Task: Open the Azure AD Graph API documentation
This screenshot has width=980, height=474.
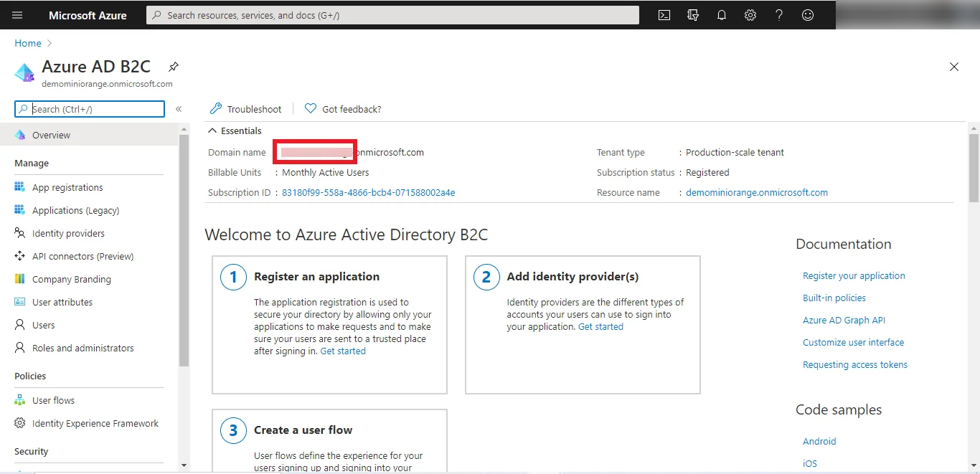Action: 843,320
